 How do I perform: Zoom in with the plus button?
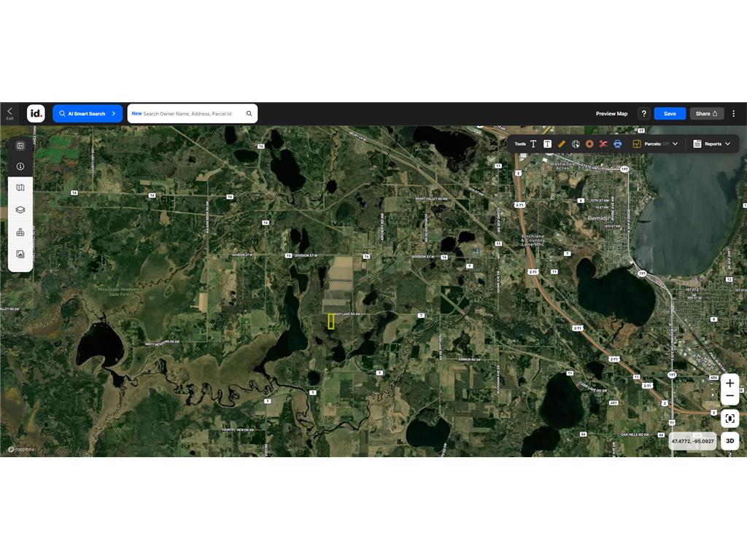(729, 383)
